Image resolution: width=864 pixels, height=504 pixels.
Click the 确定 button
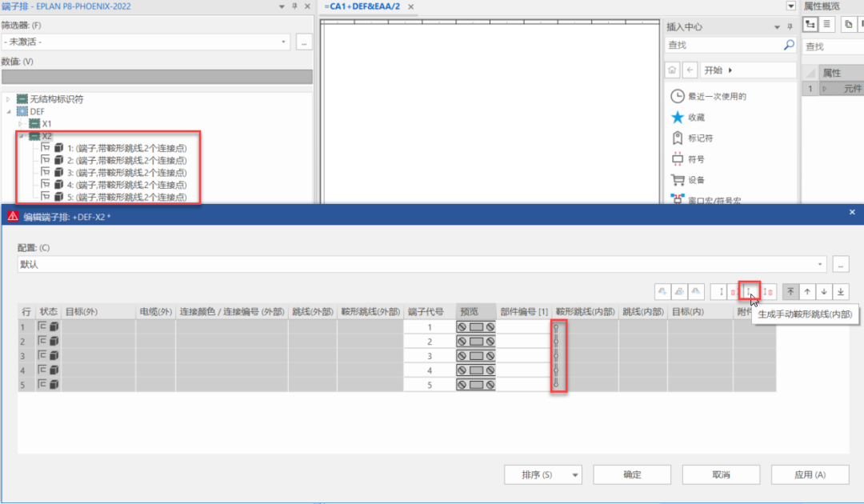pos(632,474)
